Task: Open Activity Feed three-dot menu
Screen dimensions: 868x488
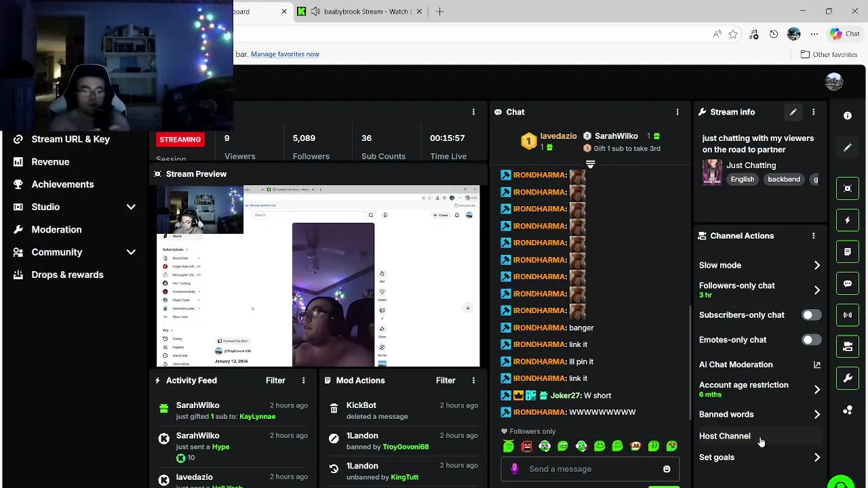Action: click(x=304, y=380)
